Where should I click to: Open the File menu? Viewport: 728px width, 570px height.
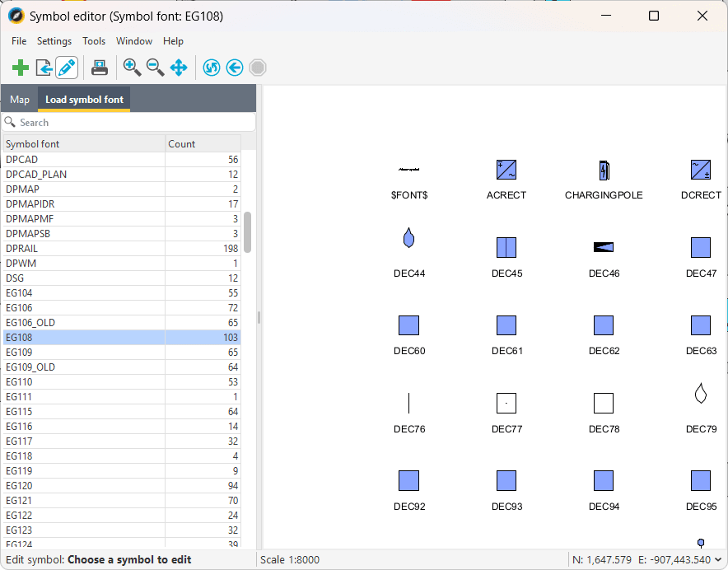pyautogui.click(x=19, y=41)
